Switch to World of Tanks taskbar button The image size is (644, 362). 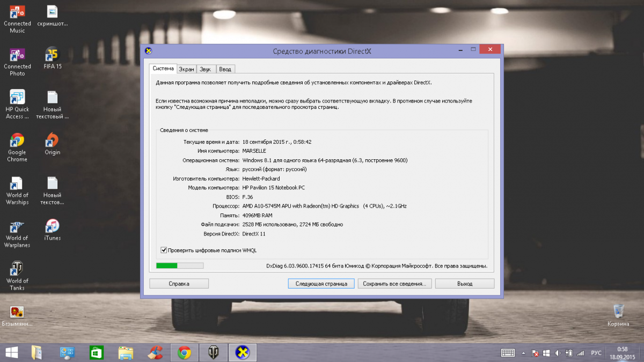(x=214, y=352)
